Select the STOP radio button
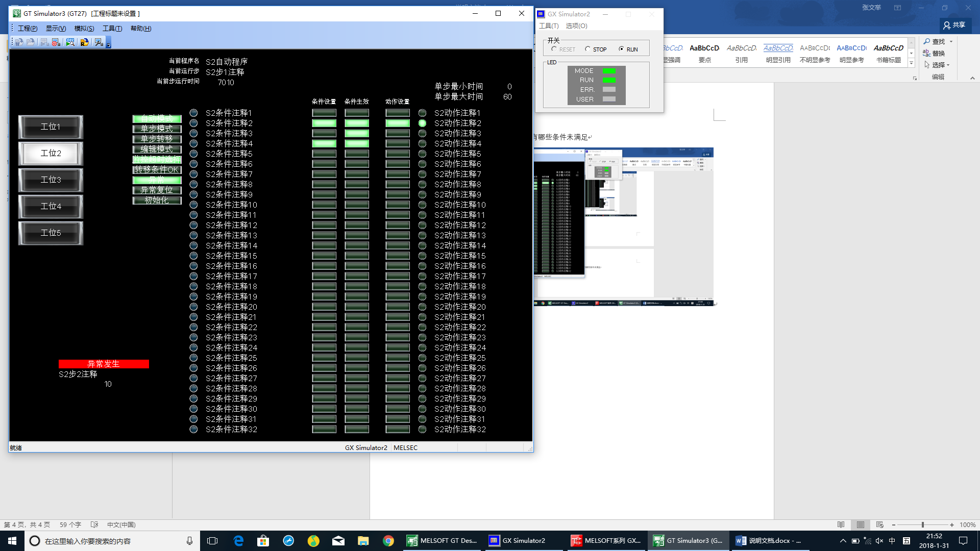This screenshot has height=551, width=980. [x=587, y=49]
